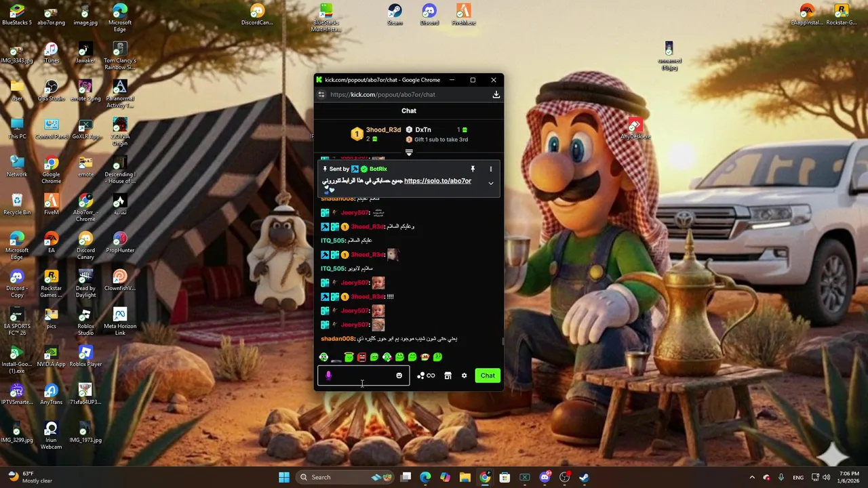Click the purple microphone icon in chat input
This screenshot has width=868, height=488.
(x=329, y=375)
